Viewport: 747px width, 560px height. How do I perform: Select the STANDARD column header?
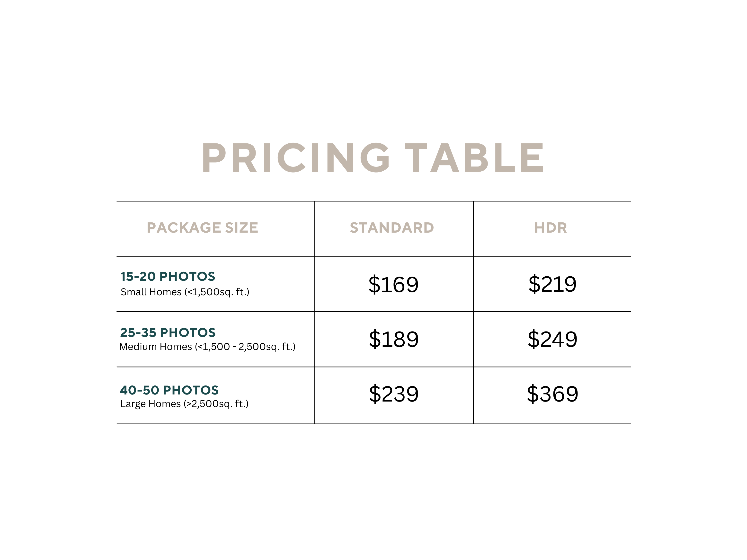pyautogui.click(x=392, y=228)
